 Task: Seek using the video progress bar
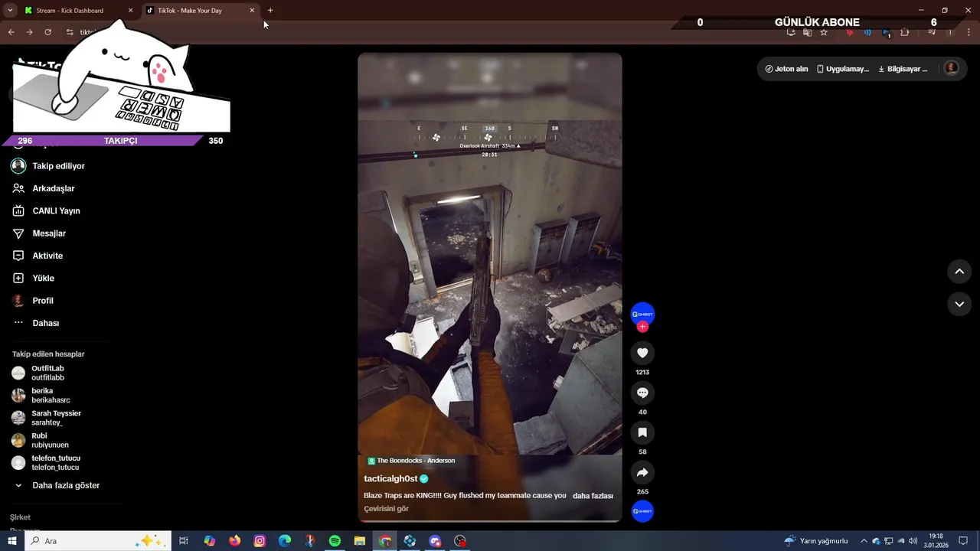pos(490,521)
